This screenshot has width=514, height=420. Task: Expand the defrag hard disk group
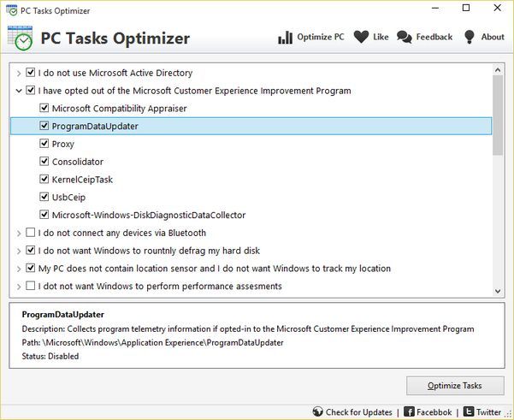pos(19,251)
